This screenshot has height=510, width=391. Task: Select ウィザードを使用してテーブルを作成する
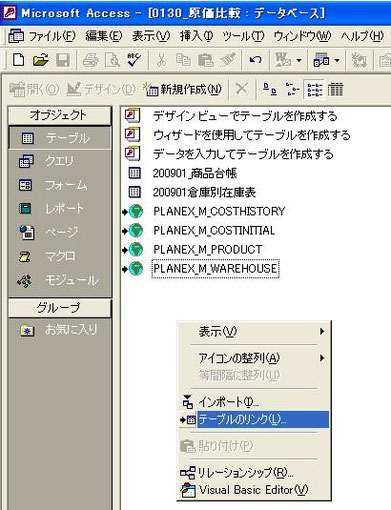coord(252,135)
